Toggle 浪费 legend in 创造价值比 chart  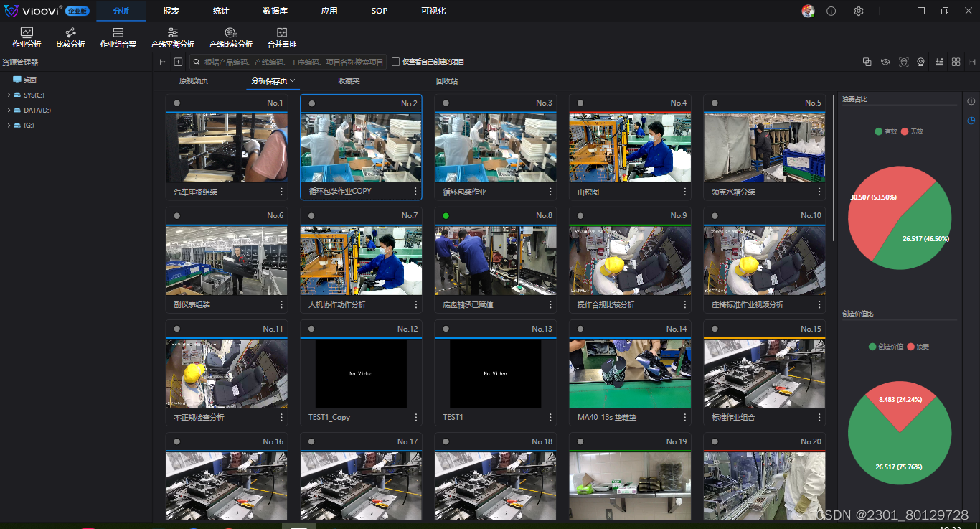pyautogui.click(x=919, y=346)
